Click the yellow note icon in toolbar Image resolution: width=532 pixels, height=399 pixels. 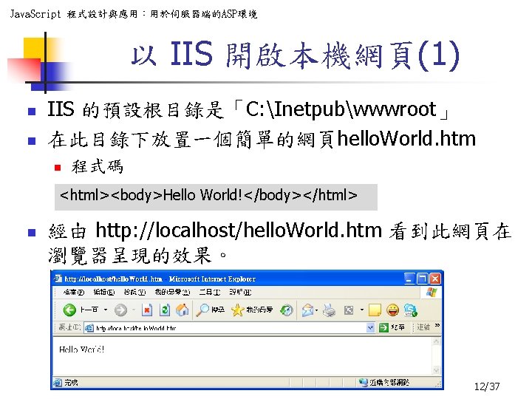375,310
